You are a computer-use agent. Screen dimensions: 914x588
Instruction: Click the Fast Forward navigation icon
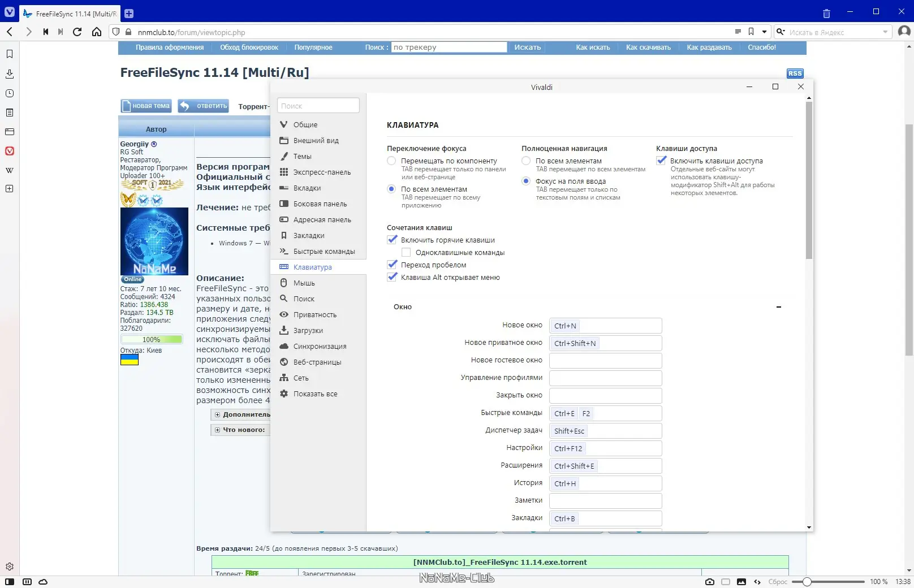[61, 32]
